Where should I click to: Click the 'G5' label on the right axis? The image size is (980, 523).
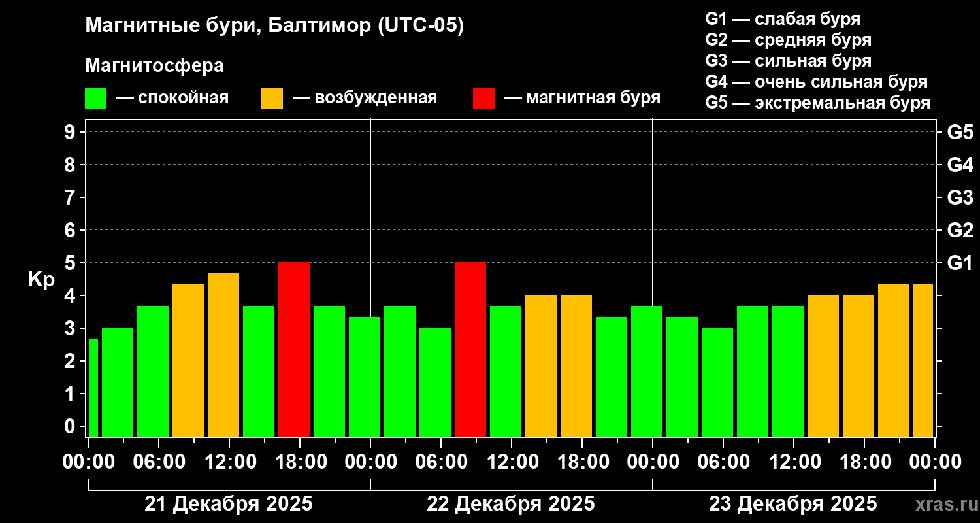[960, 132]
